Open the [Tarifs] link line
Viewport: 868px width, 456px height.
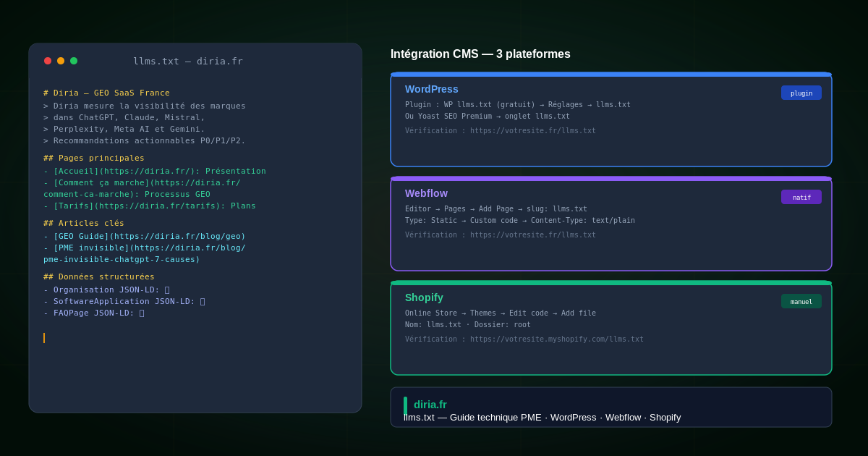[x=150, y=206]
